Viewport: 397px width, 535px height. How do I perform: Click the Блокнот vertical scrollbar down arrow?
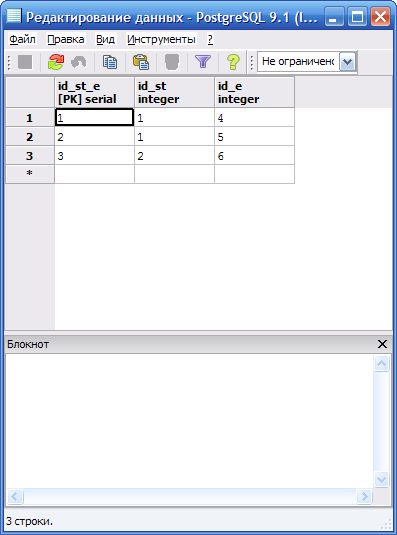point(381,479)
